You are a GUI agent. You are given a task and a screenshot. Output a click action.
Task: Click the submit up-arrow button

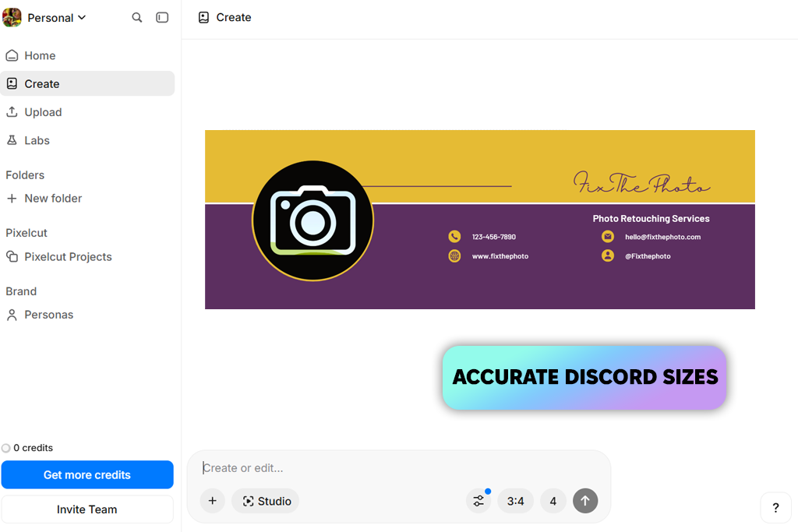coord(585,501)
